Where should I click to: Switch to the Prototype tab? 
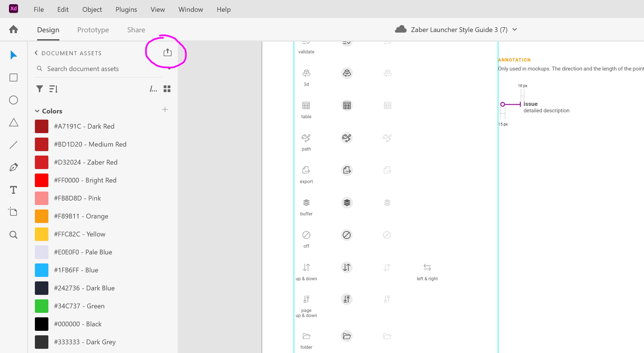(x=93, y=30)
